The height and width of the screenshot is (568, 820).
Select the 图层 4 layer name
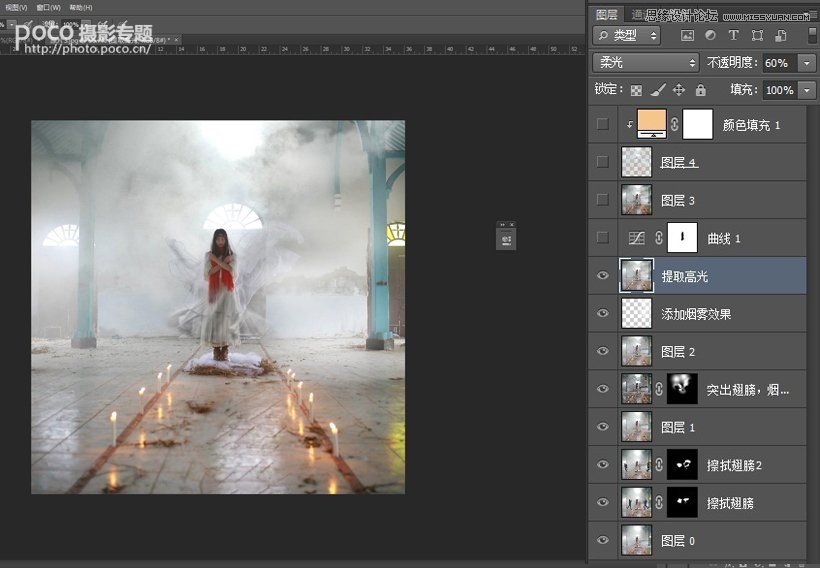click(x=679, y=163)
